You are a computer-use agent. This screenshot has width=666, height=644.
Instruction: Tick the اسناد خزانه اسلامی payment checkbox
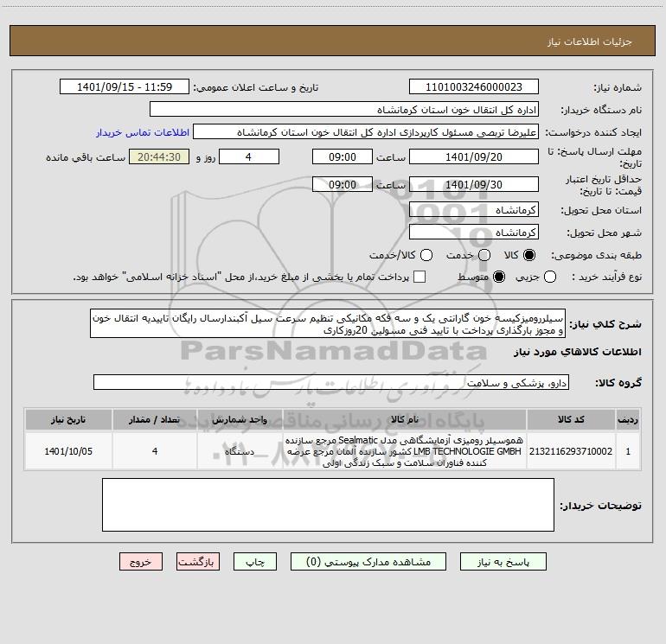click(x=419, y=277)
